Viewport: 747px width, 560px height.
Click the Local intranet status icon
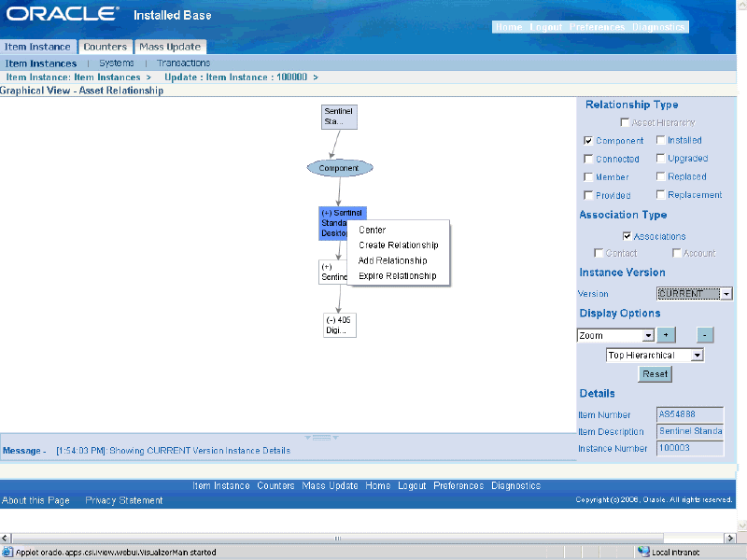point(643,552)
